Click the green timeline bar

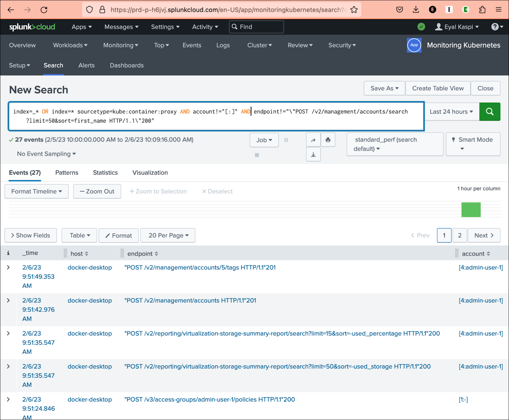(471, 210)
